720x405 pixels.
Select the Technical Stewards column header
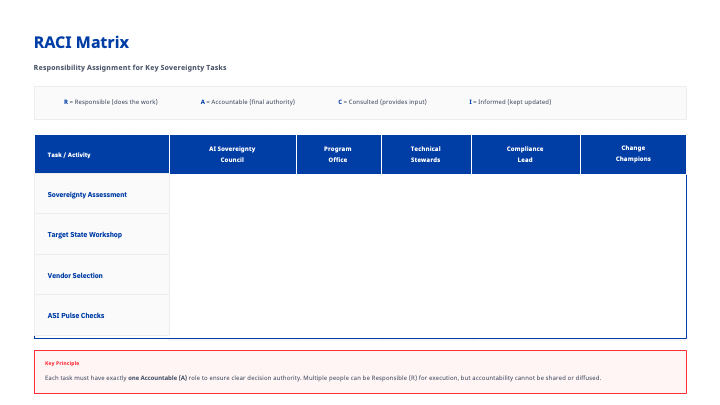pyautogui.click(x=425, y=154)
